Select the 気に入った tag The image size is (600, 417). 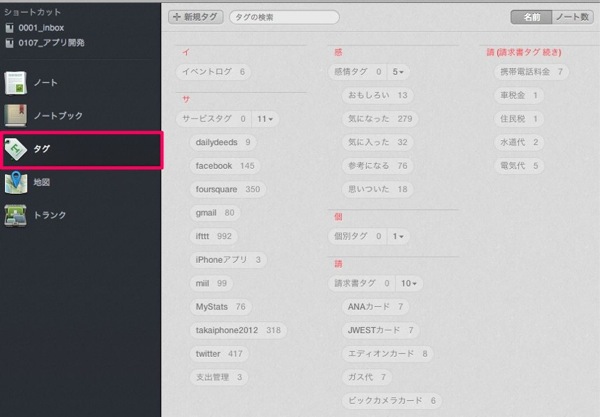coord(378,142)
